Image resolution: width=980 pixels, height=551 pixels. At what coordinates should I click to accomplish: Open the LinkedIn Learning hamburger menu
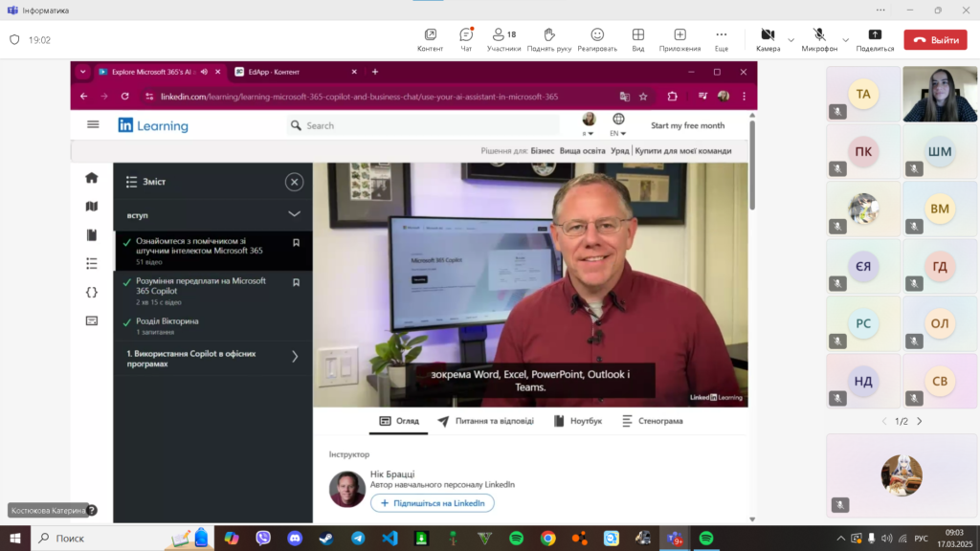coord(93,125)
